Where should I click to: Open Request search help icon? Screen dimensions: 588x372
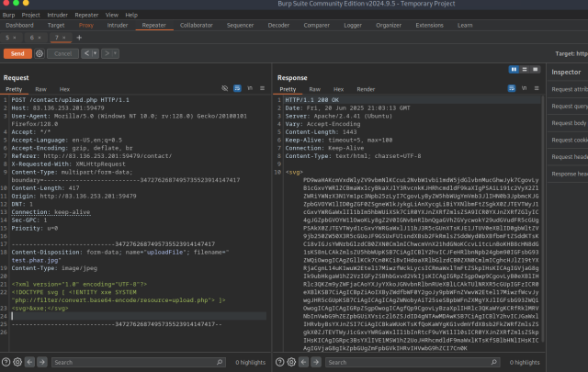coord(6,362)
